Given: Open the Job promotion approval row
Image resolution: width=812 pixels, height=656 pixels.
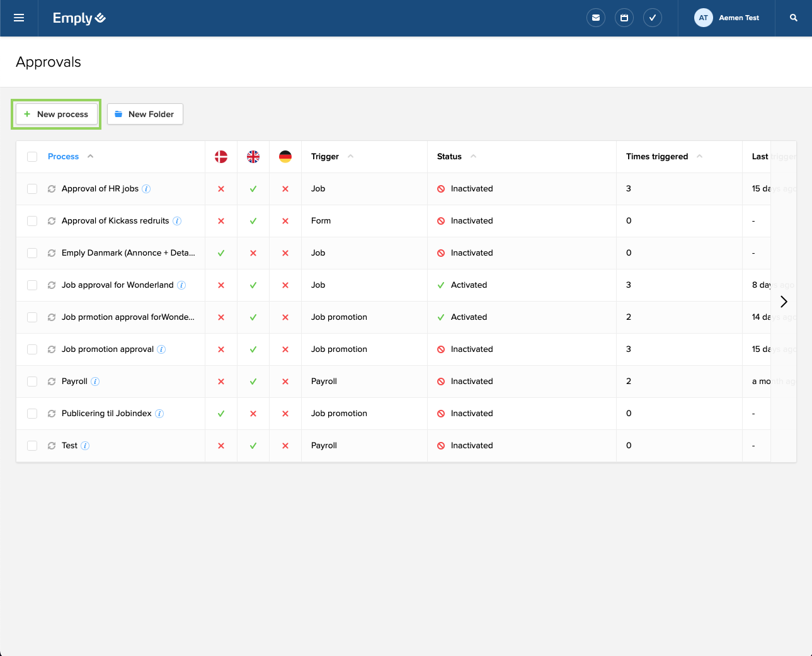Looking at the screenshot, I should point(108,349).
